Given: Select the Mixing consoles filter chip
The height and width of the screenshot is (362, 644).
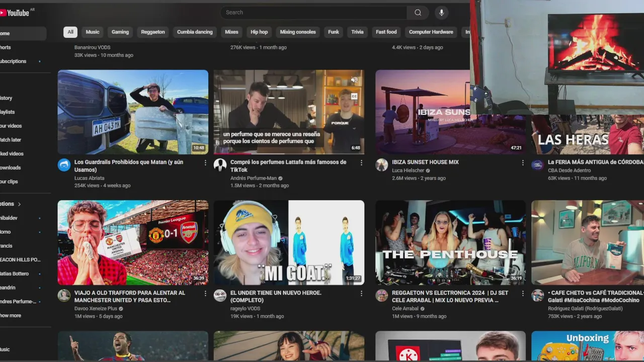Looking at the screenshot, I should click(x=298, y=32).
